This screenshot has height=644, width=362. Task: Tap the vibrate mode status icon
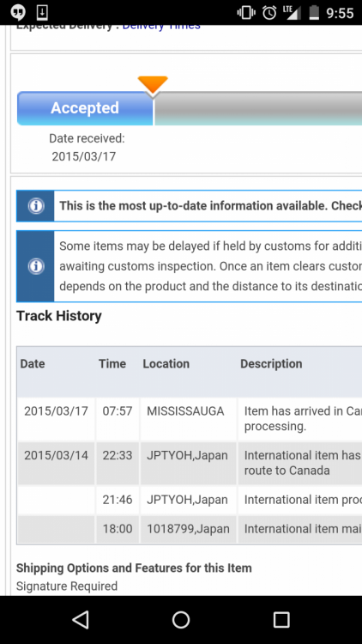click(x=246, y=13)
